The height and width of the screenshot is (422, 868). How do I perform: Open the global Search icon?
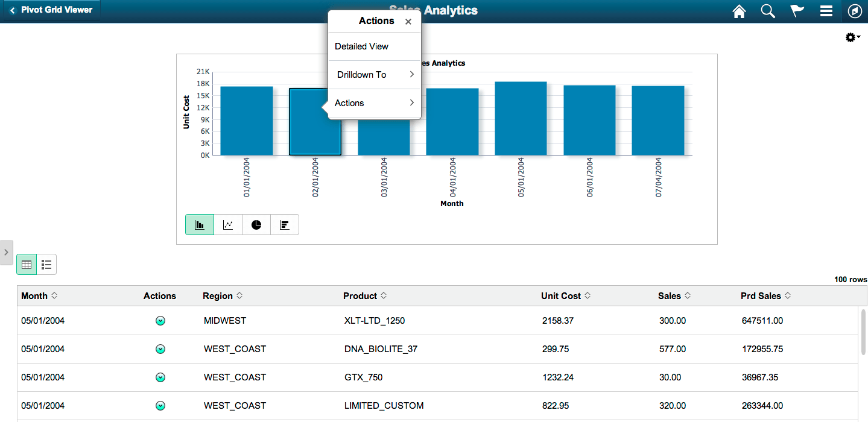pyautogui.click(x=767, y=11)
